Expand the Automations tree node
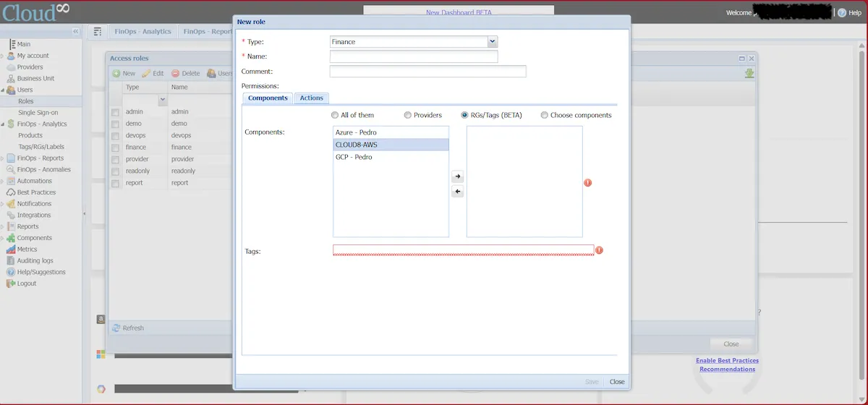The image size is (868, 405). click(2, 181)
